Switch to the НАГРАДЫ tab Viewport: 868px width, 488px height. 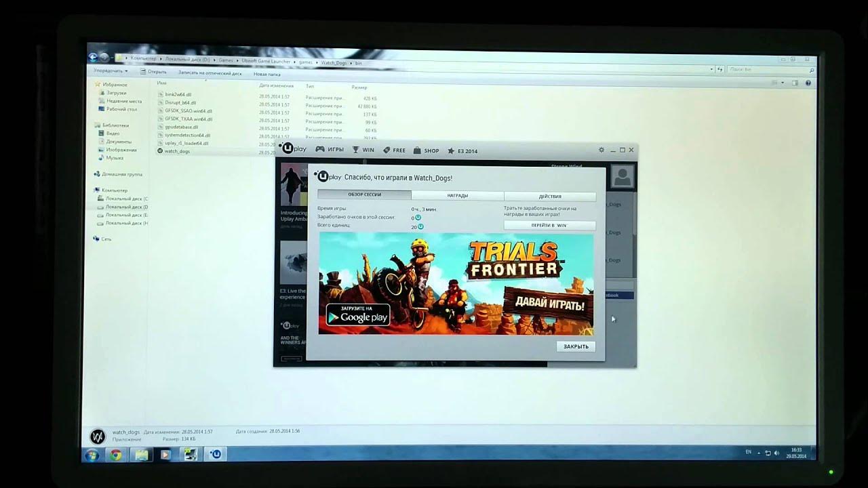[x=457, y=196]
